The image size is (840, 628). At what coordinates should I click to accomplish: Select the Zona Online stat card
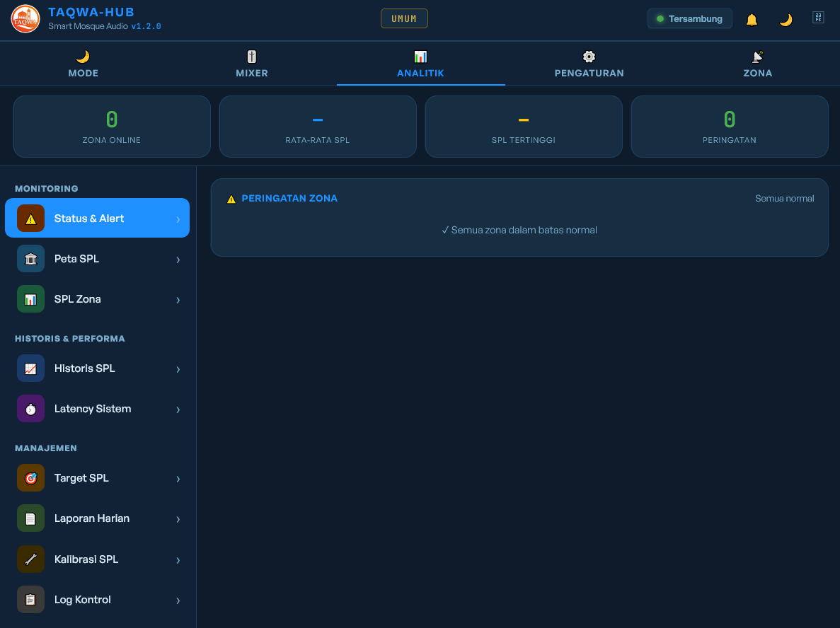coord(112,127)
